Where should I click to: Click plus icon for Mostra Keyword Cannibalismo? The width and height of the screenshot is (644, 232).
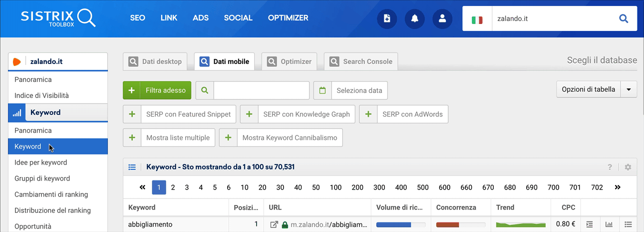228,137
